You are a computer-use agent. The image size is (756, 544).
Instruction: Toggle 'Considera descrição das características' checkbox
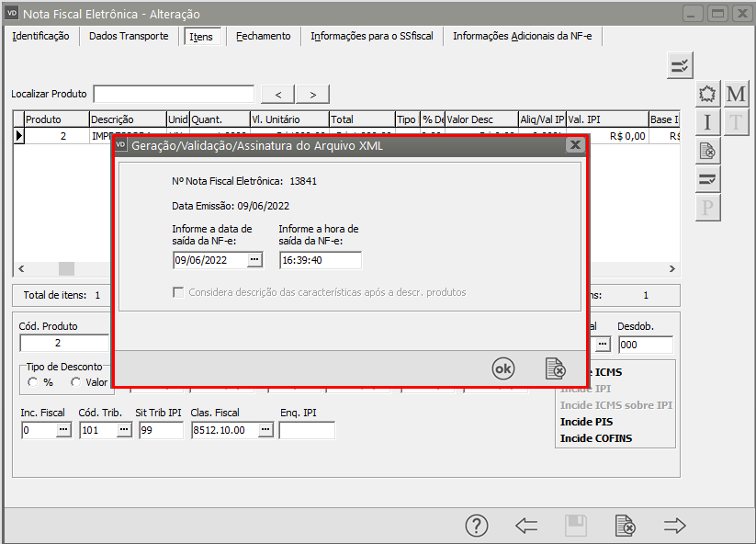click(x=178, y=292)
